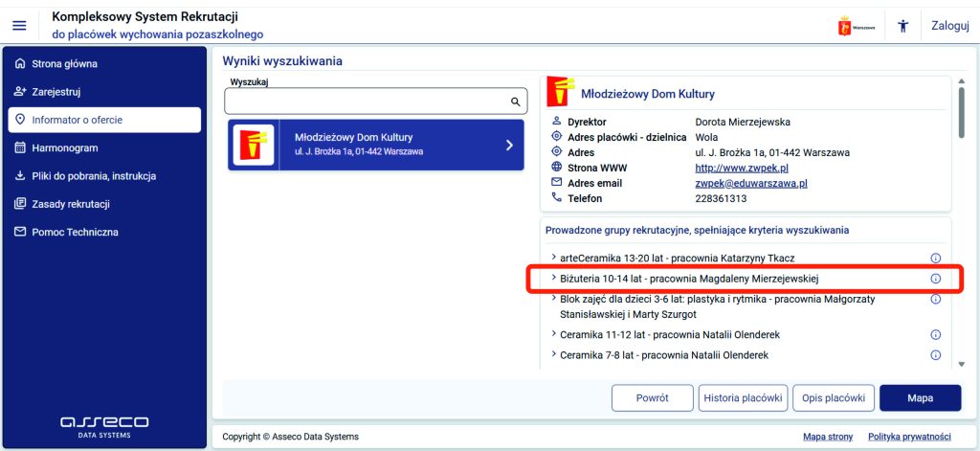Image resolution: width=980 pixels, height=451 pixels.
Task: Open accessibility options icon
Action: pyautogui.click(x=902, y=26)
